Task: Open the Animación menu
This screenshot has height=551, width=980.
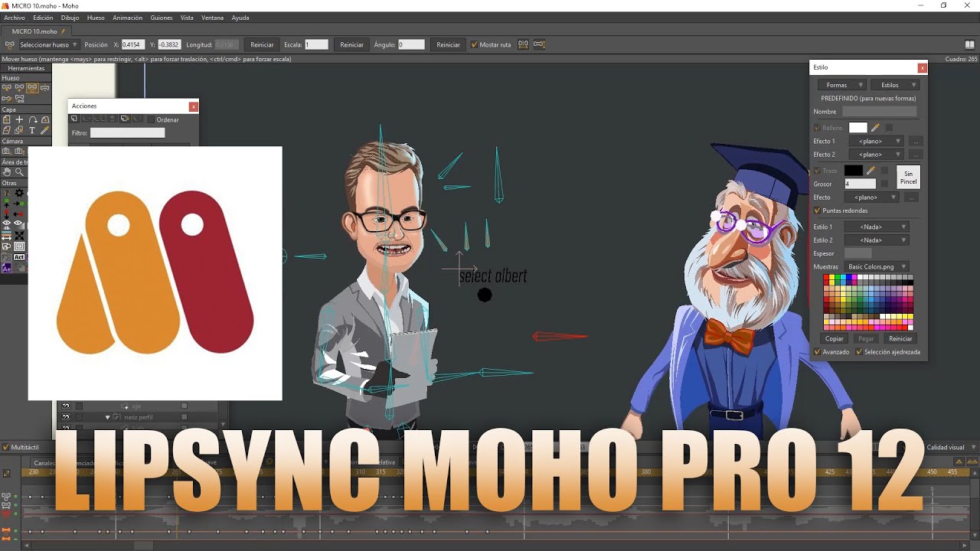Action: click(x=127, y=18)
